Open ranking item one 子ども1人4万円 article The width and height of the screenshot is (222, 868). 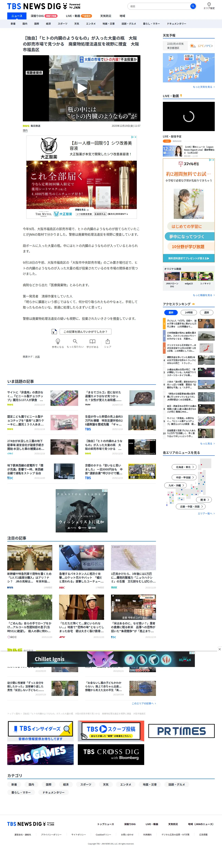point(189,323)
